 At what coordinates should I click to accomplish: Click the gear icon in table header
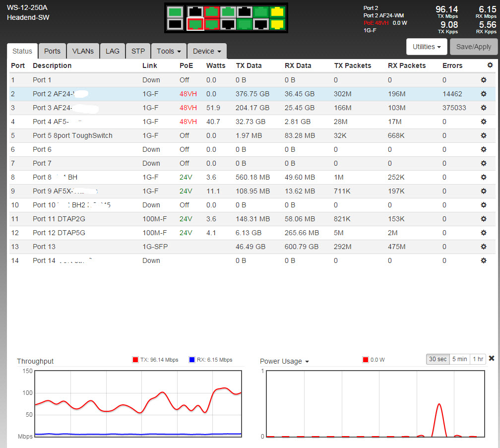(490, 65)
